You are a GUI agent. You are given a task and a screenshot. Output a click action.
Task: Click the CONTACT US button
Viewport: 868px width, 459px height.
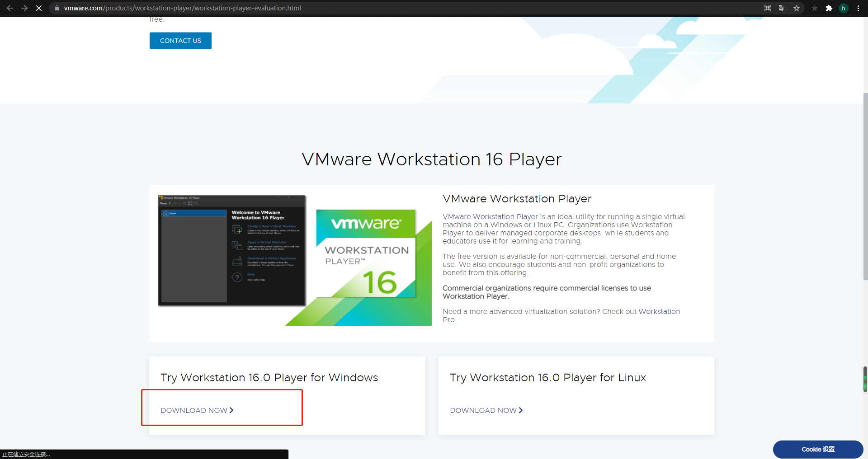pos(180,40)
